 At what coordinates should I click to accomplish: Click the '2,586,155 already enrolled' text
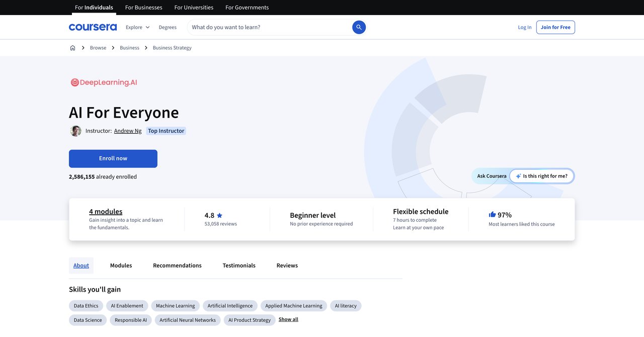pyautogui.click(x=103, y=177)
